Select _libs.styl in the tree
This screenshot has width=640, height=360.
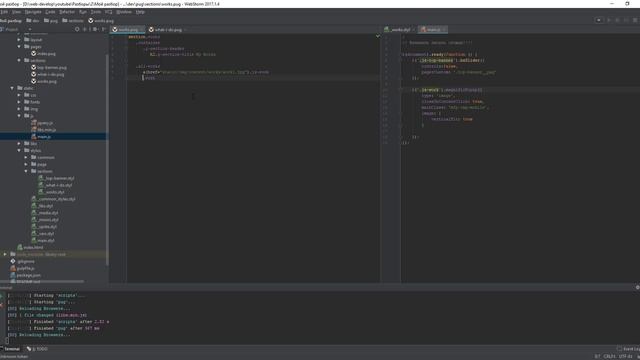click(x=42, y=206)
